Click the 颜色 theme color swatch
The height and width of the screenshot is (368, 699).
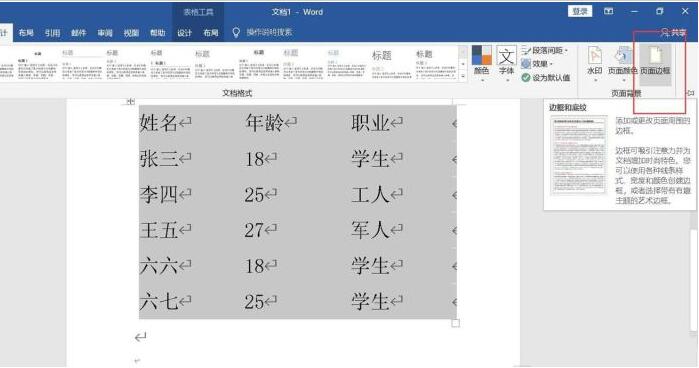click(x=481, y=55)
